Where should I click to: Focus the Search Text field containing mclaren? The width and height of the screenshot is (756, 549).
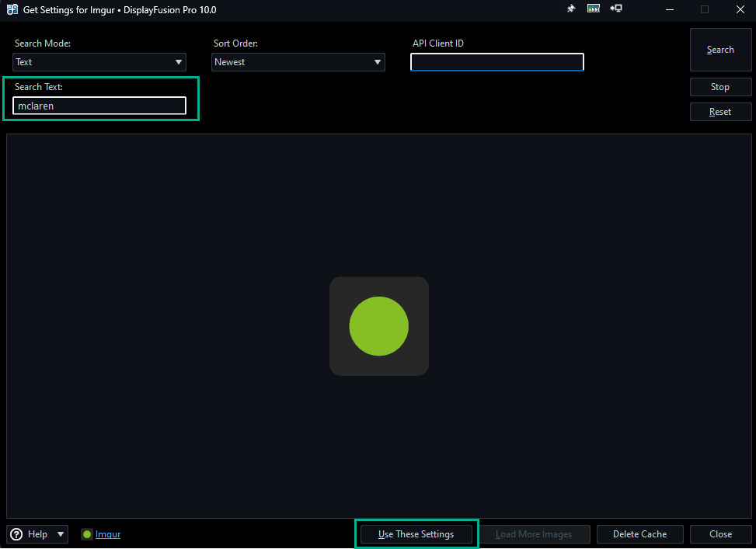point(99,106)
